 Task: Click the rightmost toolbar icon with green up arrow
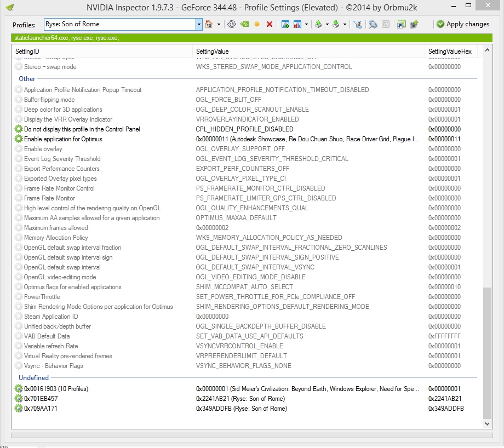pos(414,24)
